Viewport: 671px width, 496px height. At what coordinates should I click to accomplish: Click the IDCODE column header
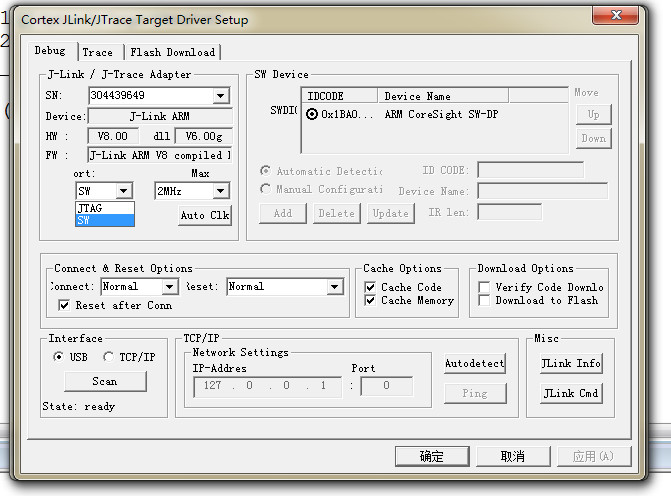tap(339, 96)
